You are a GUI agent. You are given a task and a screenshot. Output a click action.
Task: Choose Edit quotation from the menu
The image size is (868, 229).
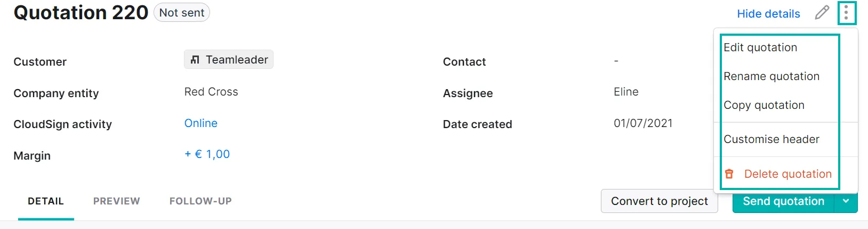pos(760,48)
